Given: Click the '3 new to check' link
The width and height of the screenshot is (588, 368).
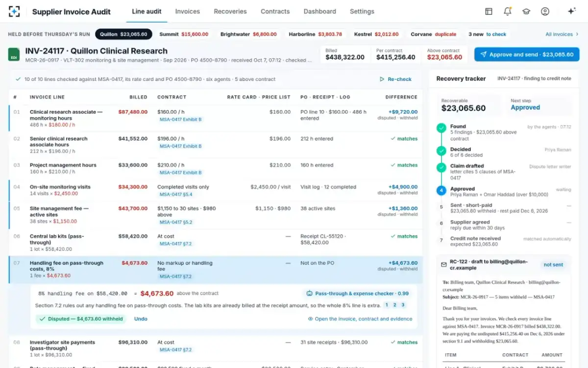Looking at the screenshot, I should (487, 34).
